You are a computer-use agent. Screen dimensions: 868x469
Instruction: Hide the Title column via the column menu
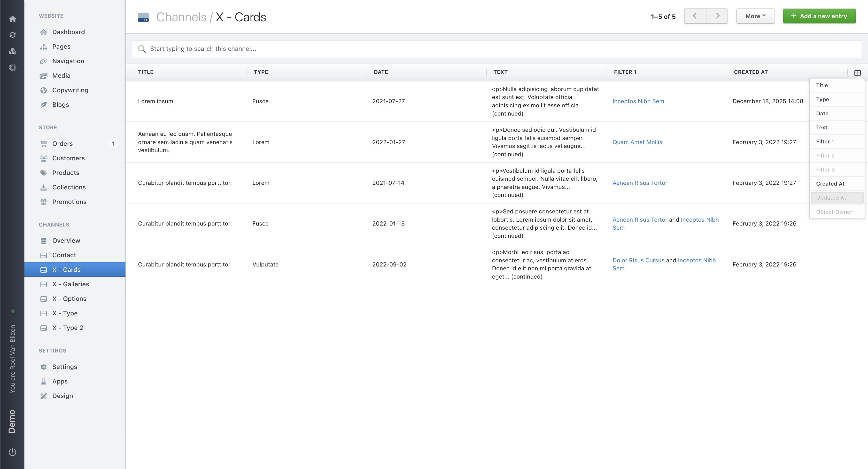click(x=822, y=85)
